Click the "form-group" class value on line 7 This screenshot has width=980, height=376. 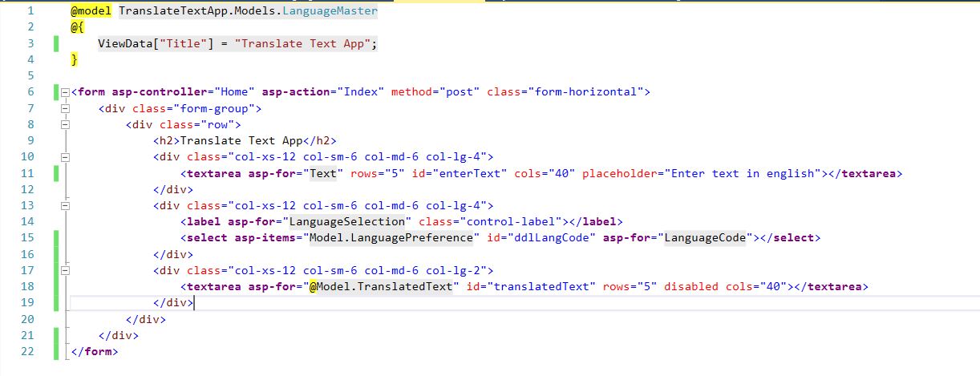215,108
